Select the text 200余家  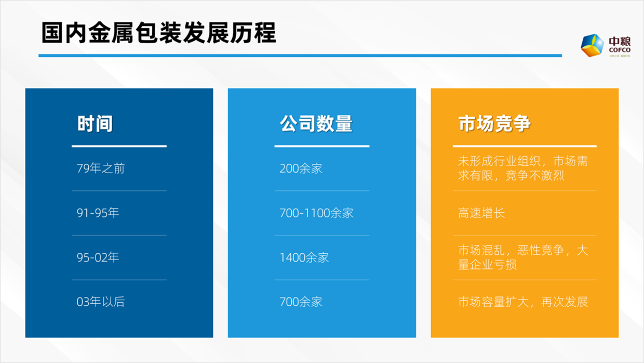tap(301, 168)
